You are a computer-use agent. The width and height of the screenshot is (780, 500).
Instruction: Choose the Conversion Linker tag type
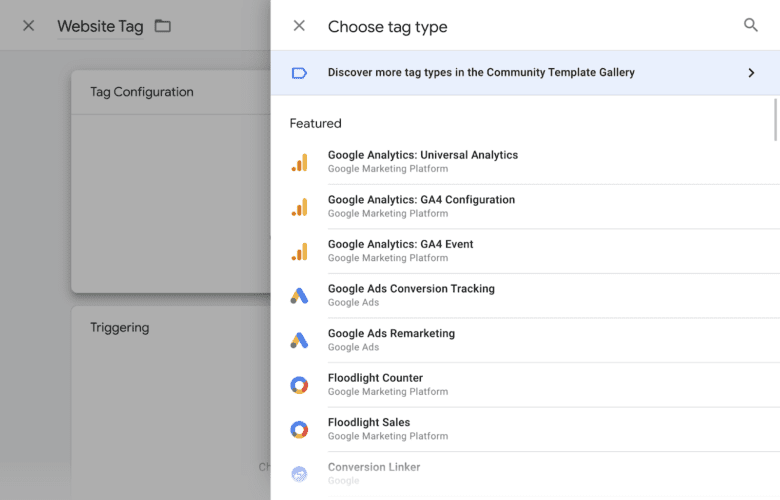coord(374,468)
